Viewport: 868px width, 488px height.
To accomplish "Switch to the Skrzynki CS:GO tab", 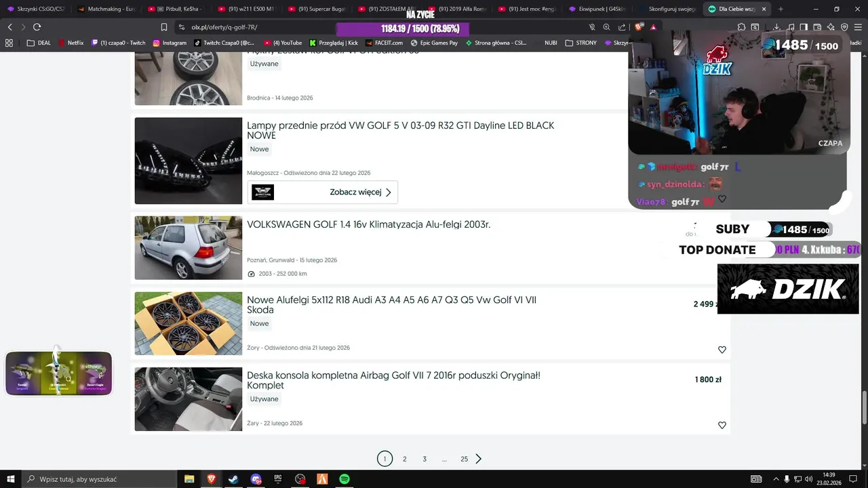I will point(35,9).
